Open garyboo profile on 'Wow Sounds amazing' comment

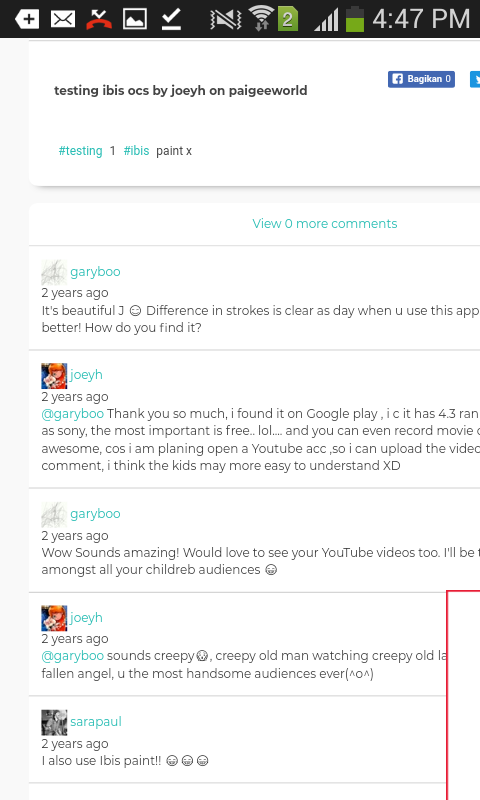(x=95, y=513)
